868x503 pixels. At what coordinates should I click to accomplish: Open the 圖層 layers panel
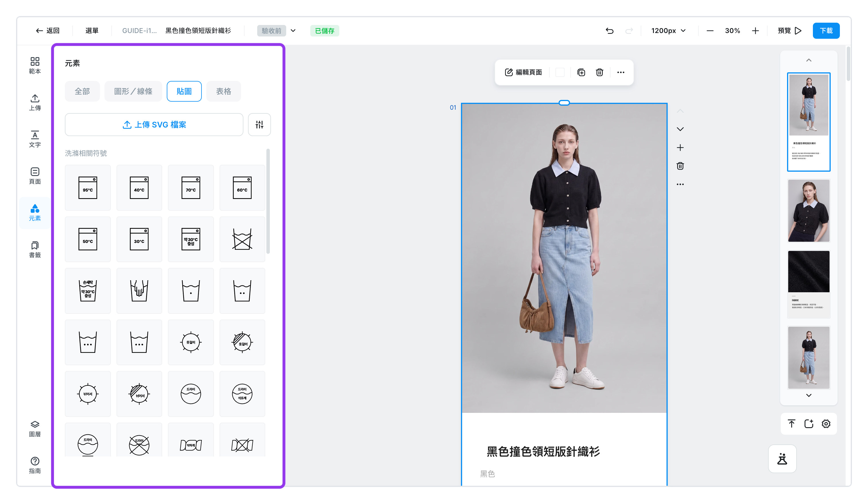pyautogui.click(x=35, y=429)
